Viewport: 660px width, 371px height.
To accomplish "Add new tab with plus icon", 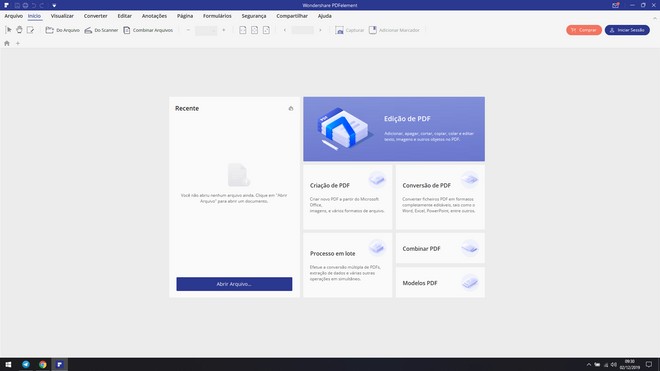I will (x=18, y=43).
